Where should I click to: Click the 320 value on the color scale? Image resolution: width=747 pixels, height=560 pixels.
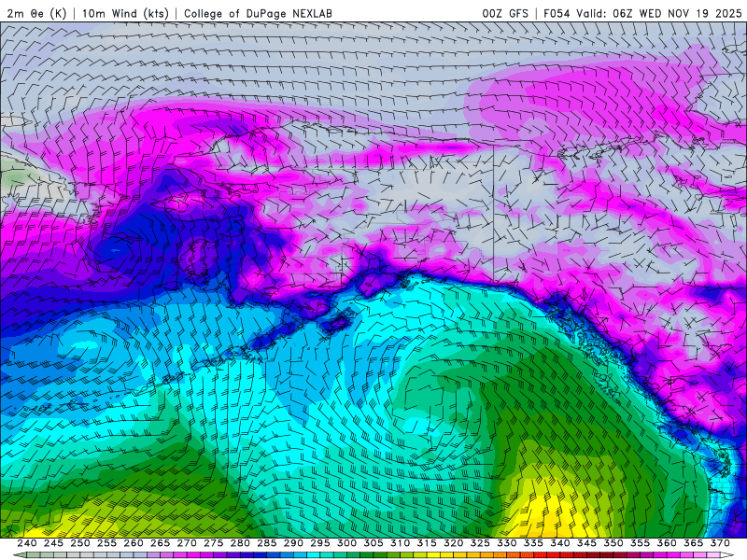(x=454, y=543)
